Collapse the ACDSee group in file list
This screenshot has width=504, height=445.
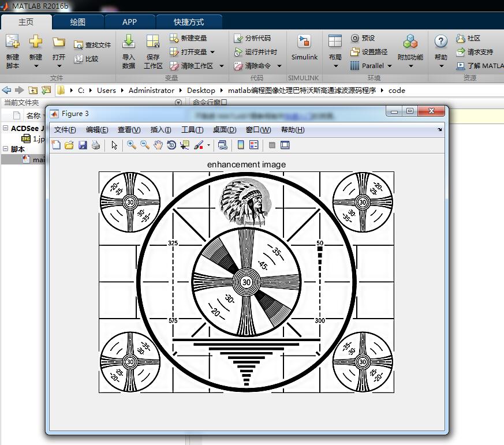coord(5,128)
